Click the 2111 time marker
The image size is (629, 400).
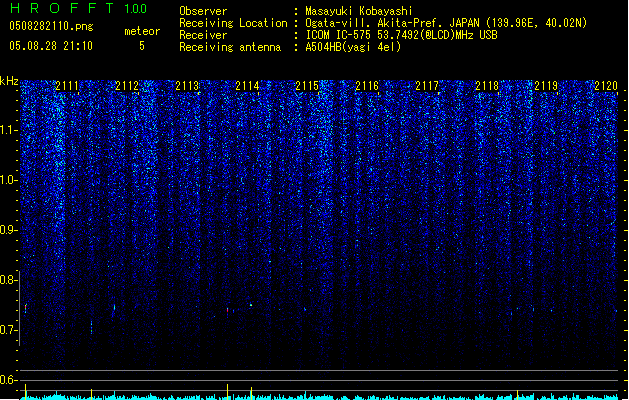[x=67, y=86]
